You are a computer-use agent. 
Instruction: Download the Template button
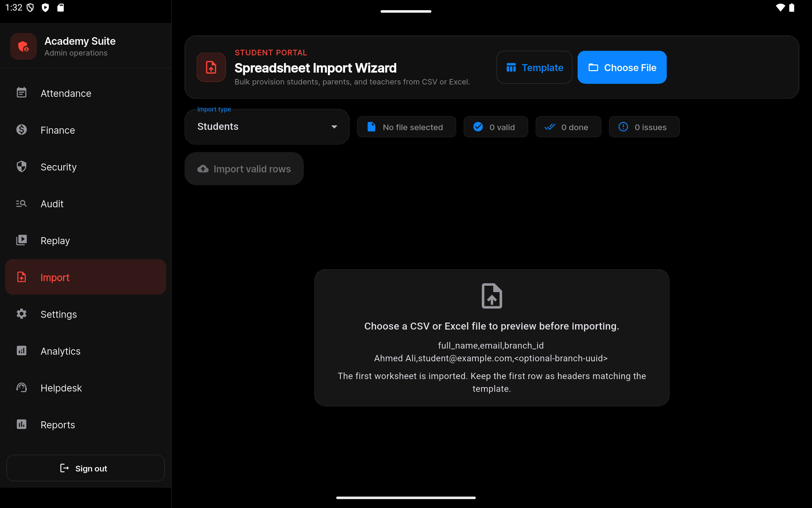point(534,67)
